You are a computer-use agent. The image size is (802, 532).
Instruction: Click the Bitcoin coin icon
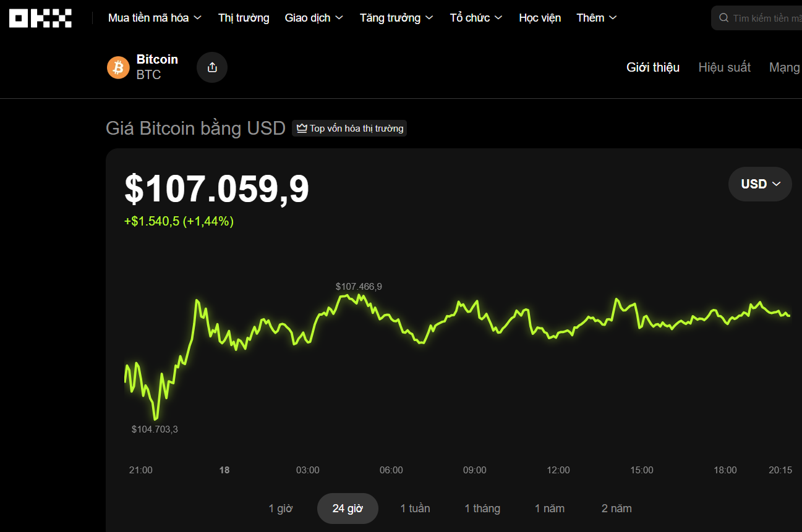[x=118, y=67]
